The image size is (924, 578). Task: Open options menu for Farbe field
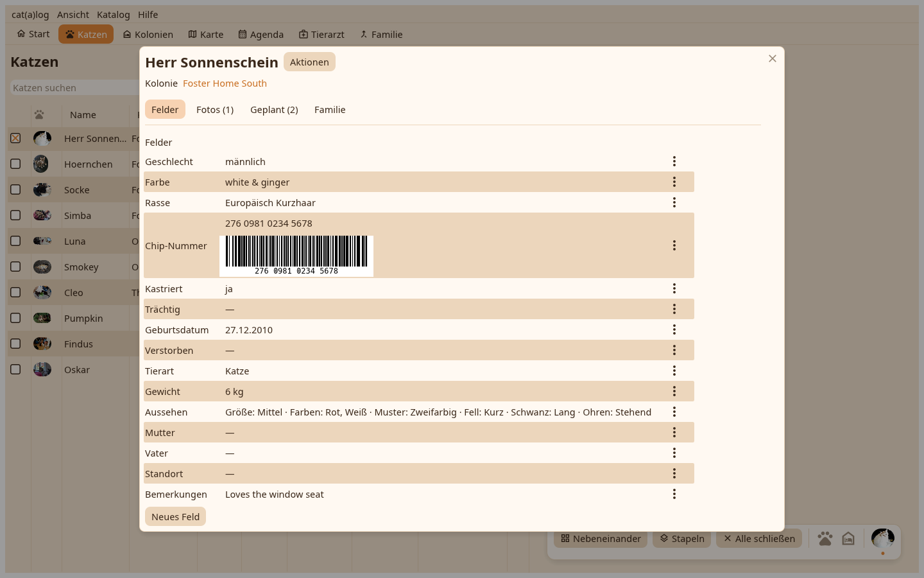[674, 182]
